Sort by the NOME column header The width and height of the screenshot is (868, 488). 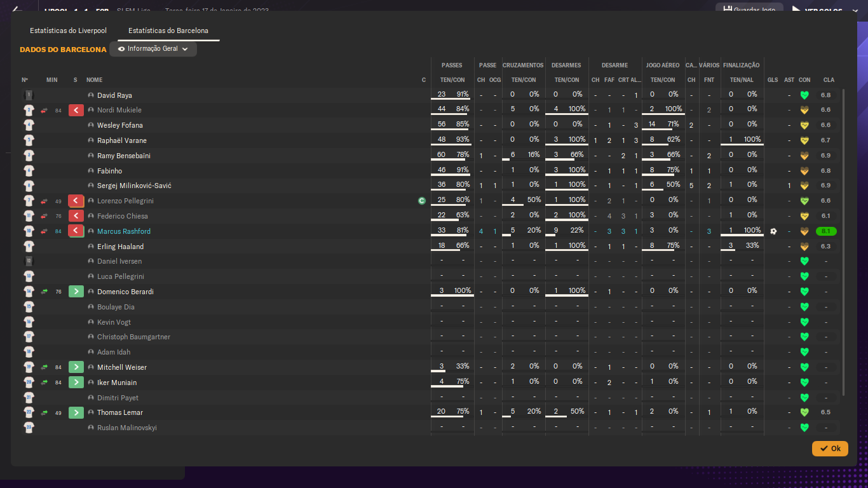click(94, 80)
